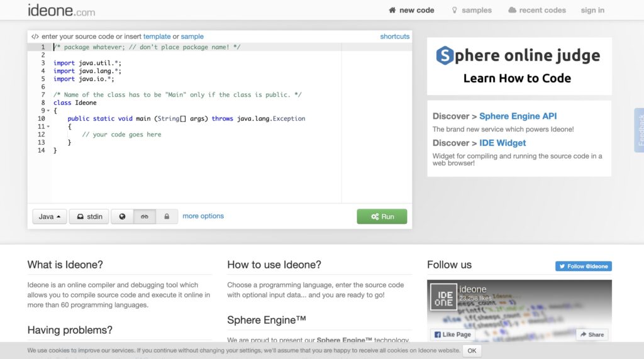Click the 'import java.io.*;' line

tap(84, 79)
